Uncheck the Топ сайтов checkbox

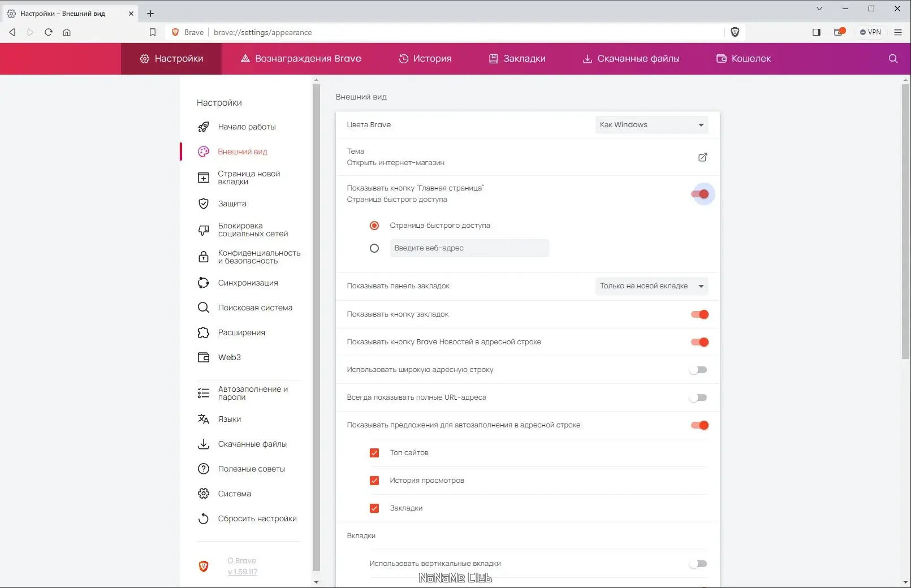(x=374, y=453)
